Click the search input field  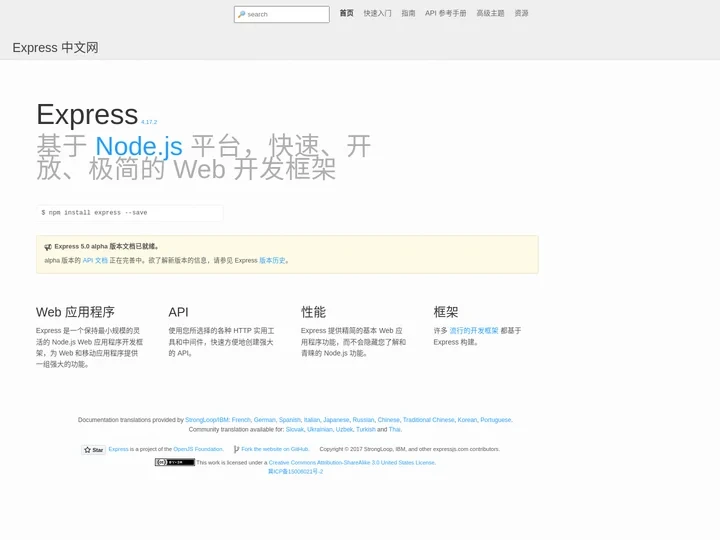[281, 14]
